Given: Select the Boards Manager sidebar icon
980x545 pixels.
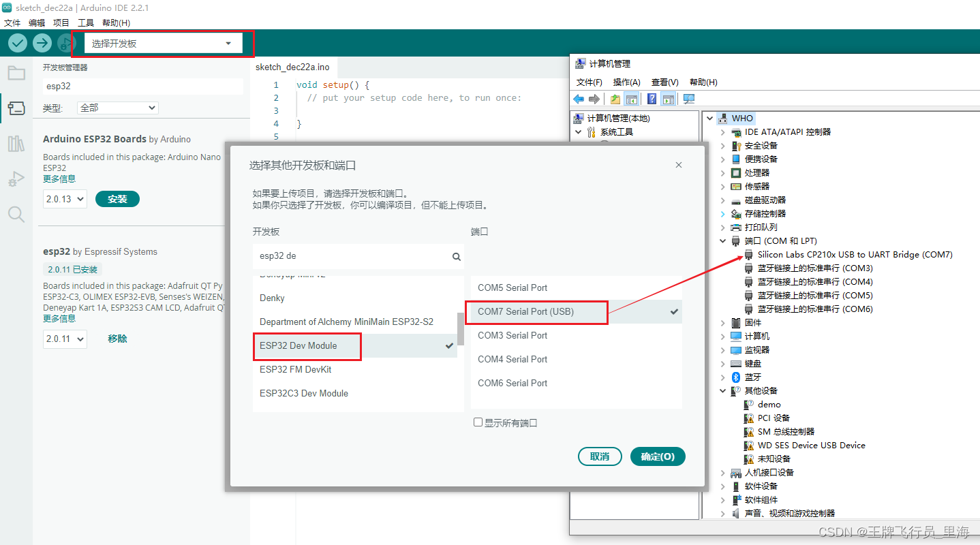Looking at the screenshot, I should click(16, 108).
